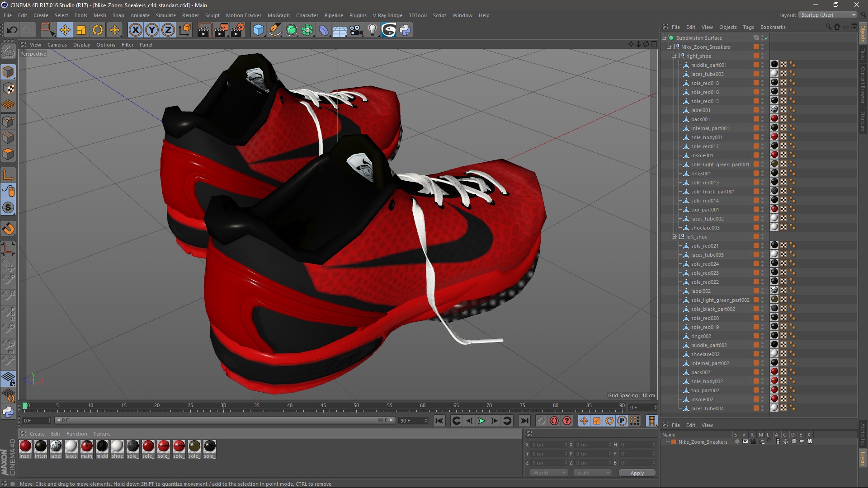Toggle Subdivision Surface enable checkmark
The width and height of the screenshot is (868, 488).
point(767,38)
